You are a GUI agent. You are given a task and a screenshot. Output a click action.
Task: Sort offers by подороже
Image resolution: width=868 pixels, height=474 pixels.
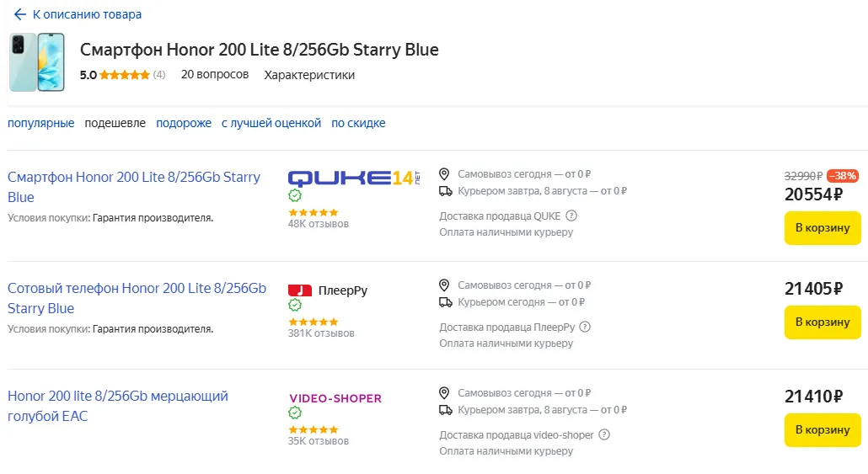[184, 123]
